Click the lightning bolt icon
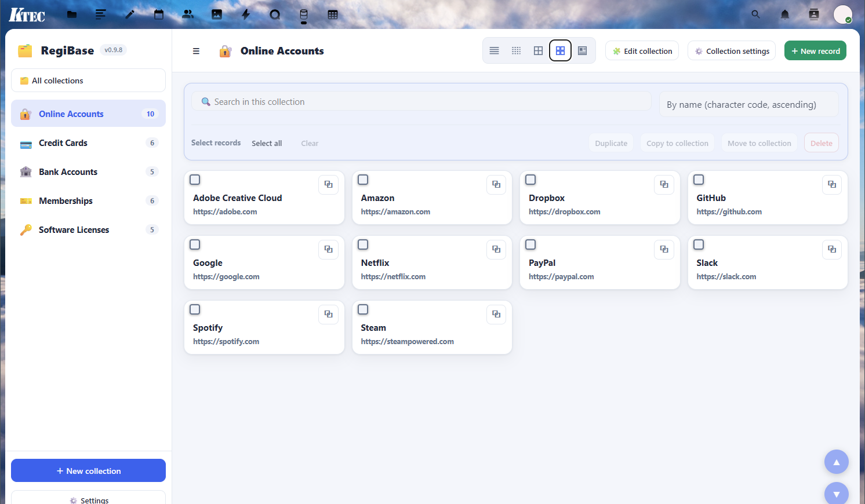 click(x=246, y=14)
